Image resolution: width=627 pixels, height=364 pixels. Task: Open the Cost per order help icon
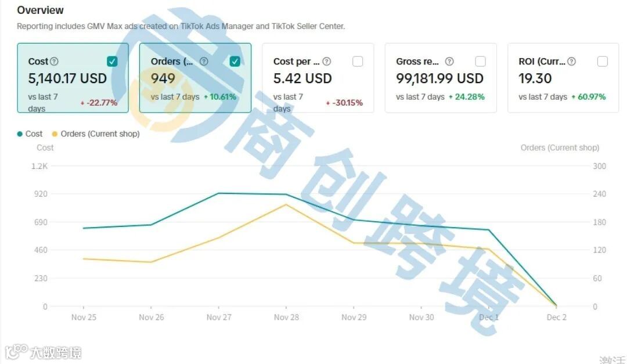click(x=327, y=62)
